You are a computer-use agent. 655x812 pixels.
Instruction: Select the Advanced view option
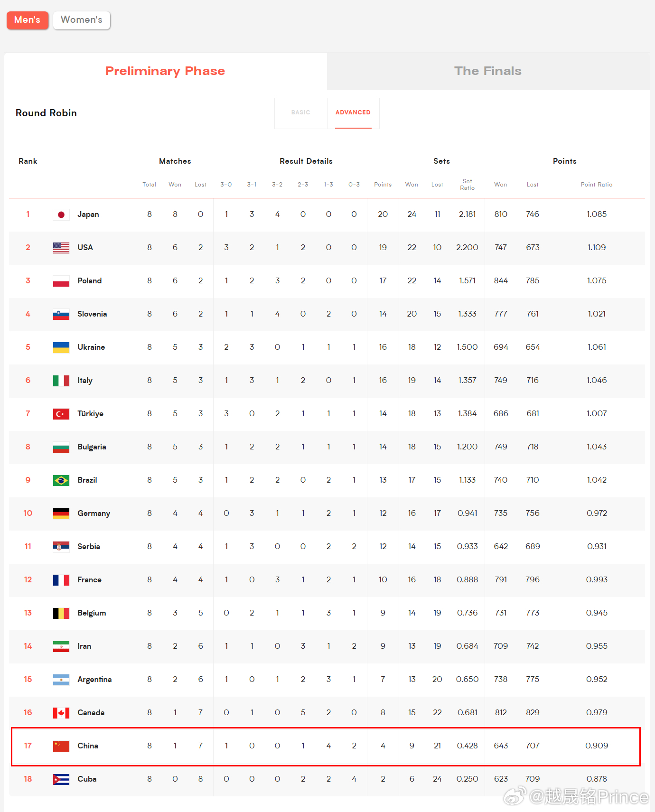(353, 113)
